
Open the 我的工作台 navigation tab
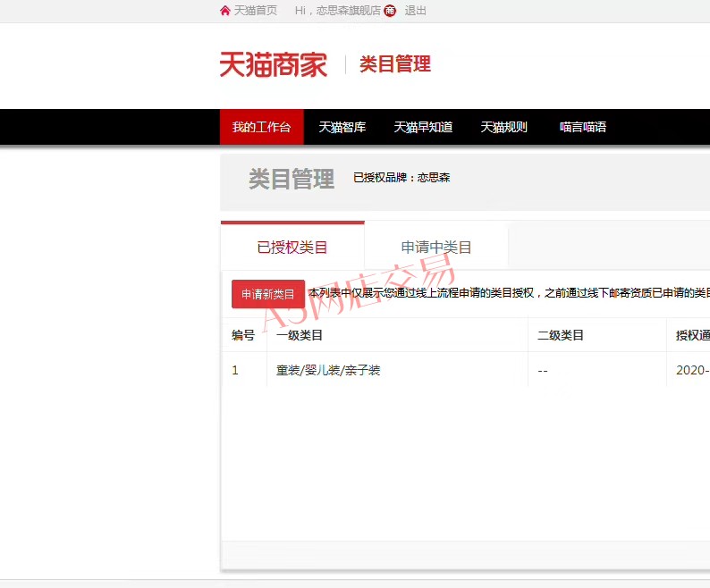[x=262, y=127]
